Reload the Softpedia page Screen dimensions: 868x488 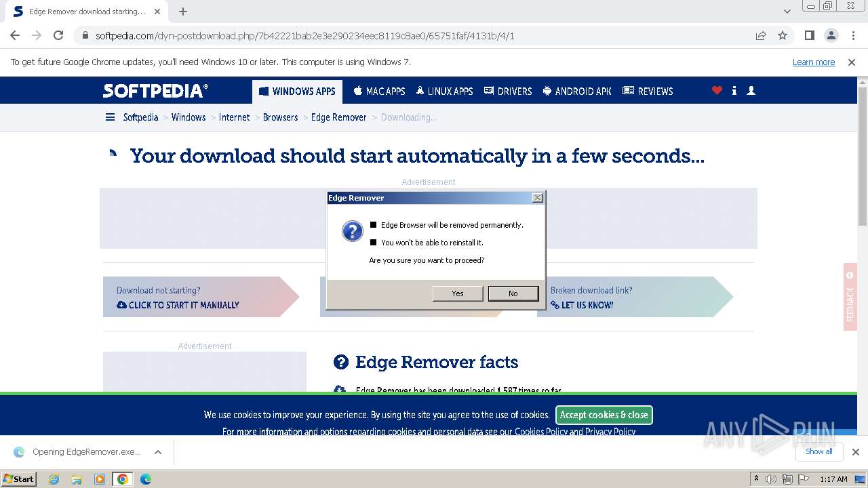58,35
